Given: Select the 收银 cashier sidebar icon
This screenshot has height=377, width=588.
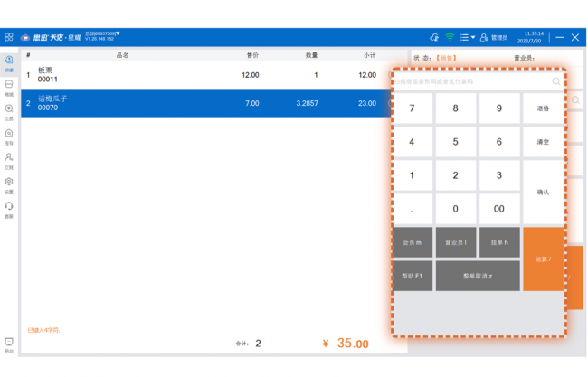Looking at the screenshot, I should click(9, 63).
